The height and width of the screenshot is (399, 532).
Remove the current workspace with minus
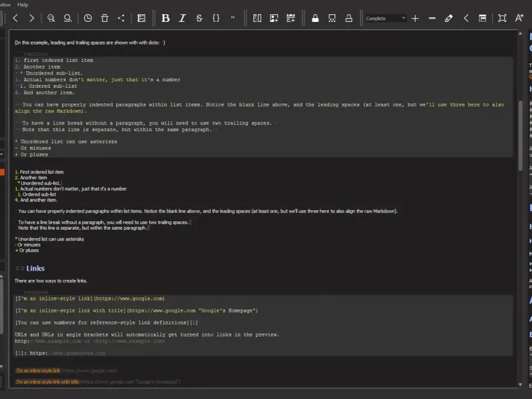[432, 19]
